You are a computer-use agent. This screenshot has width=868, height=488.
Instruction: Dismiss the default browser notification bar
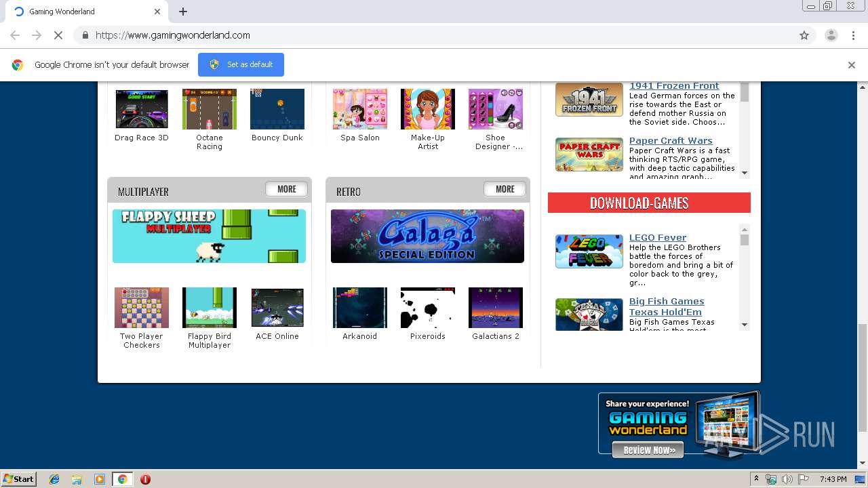[852, 65]
